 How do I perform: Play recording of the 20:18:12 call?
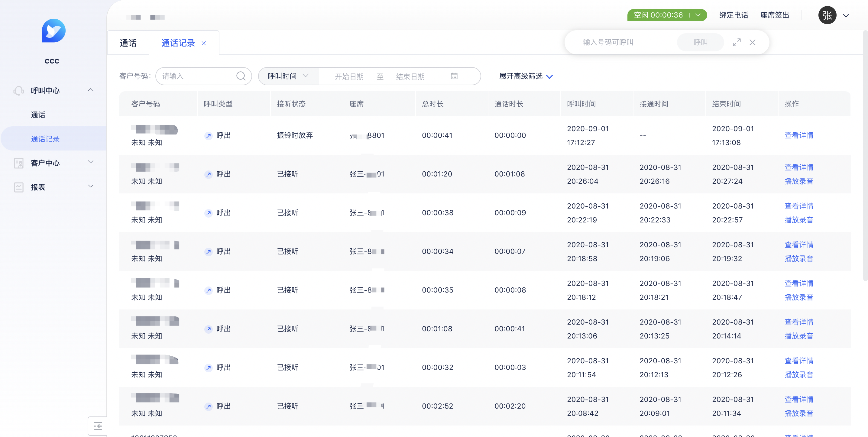tap(798, 297)
